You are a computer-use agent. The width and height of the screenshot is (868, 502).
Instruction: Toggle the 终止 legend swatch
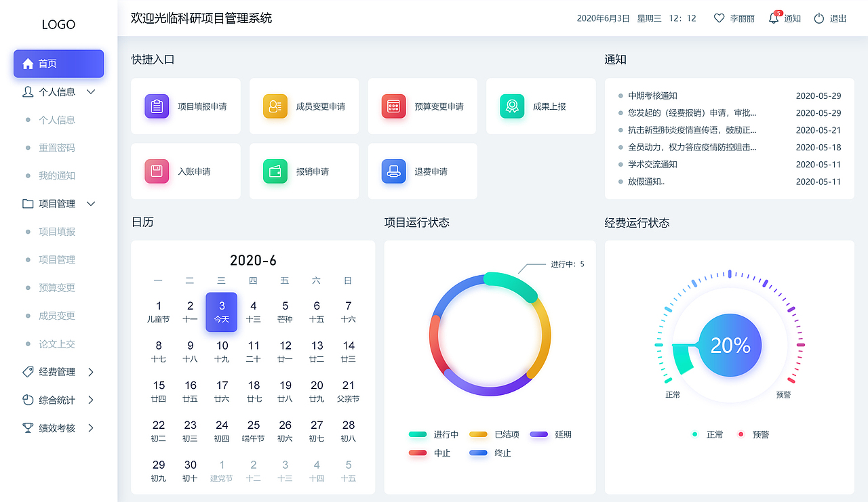point(478,453)
